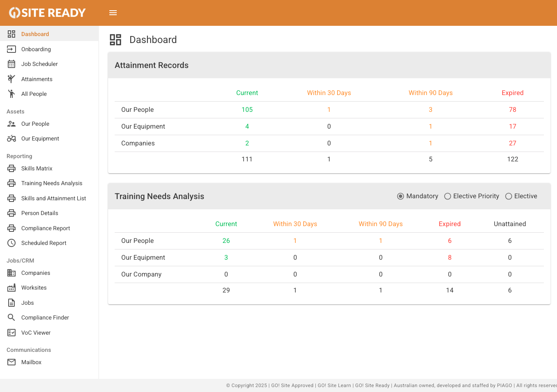This screenshot has height=392, width=557.
Task: Click the hamburger menu icon
Action: pyautogui.click(x=113, y=13)
